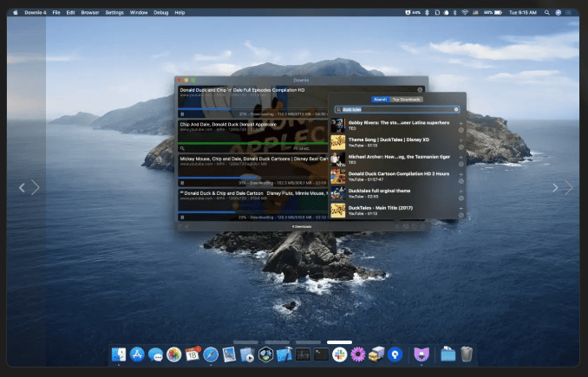Click 'DuckTales - Main Title (2017)' title
588x377 pixels.
pyautogui.click(x=380, y=208)
